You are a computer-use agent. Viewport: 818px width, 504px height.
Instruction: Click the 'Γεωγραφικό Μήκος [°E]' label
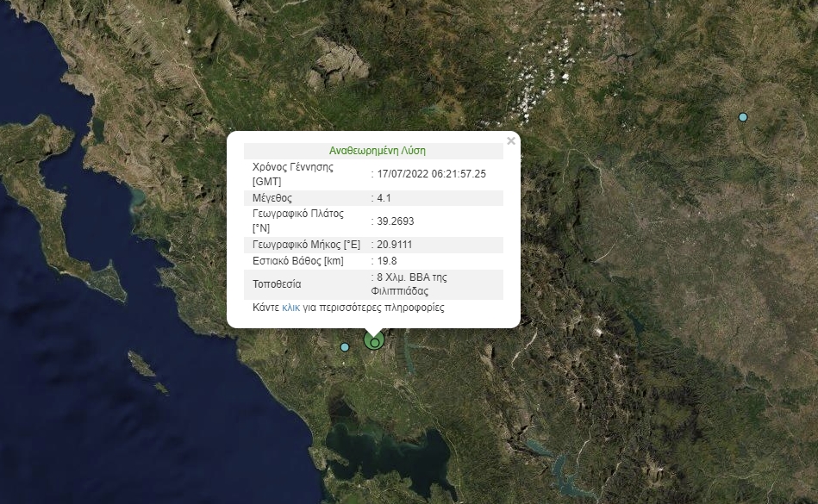click(304, 245)
